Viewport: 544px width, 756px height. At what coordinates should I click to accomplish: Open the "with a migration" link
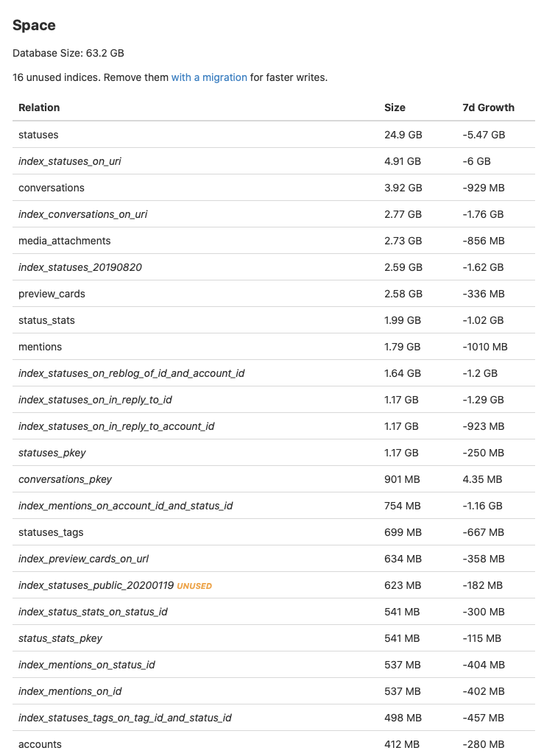coord(209,77)
